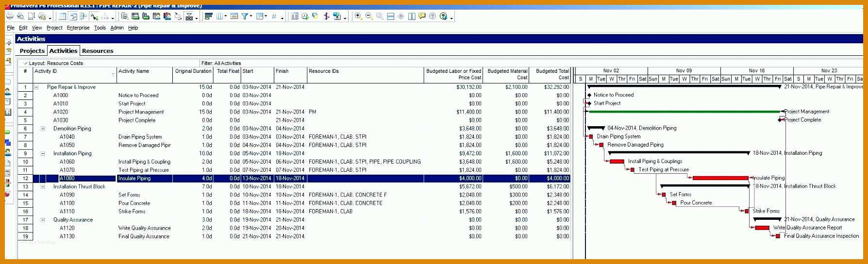Select the Insulate Piping red Gantt bar

[720, 178]
